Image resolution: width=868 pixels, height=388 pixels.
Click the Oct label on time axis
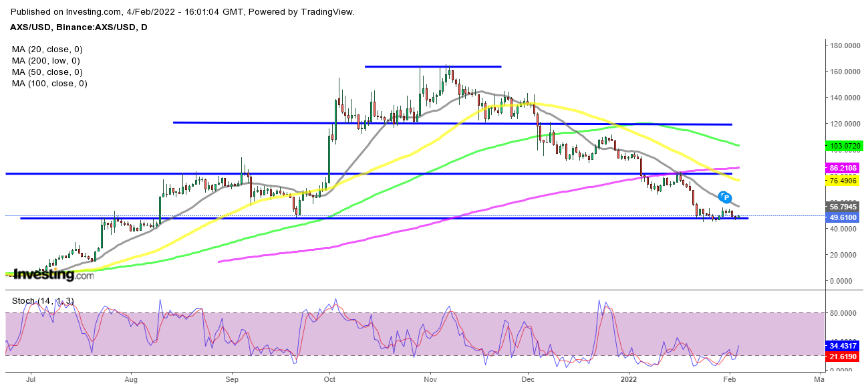click(x=329, y=379)
